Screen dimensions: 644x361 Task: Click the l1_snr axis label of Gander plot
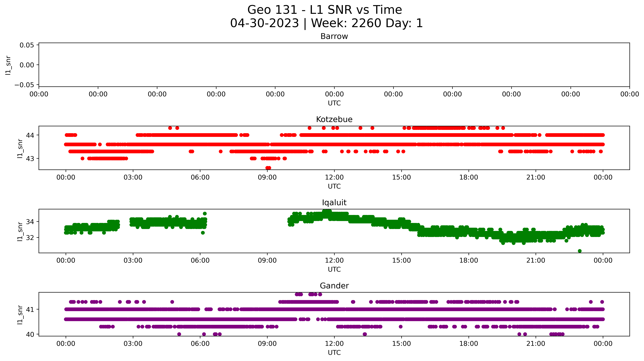20,315
